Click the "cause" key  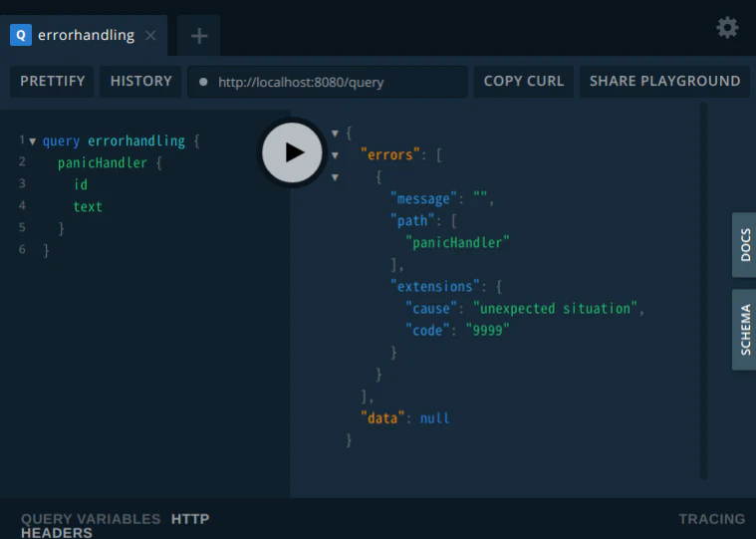pyautogui.click(x=431, y=309)
